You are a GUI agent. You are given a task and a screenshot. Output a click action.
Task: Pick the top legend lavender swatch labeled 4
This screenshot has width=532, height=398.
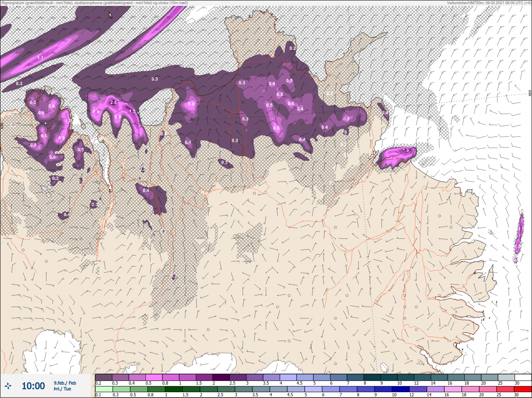(289, 377)
